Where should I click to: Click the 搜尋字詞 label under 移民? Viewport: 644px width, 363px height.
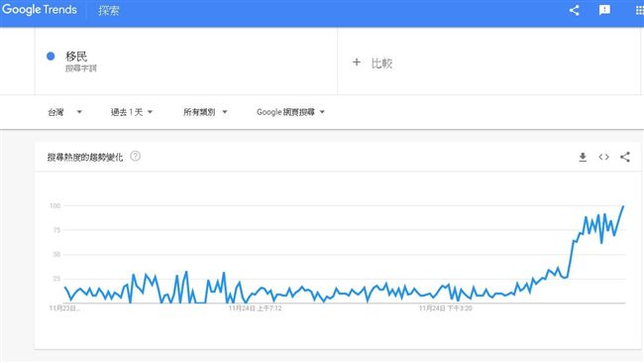click(81, 68)
